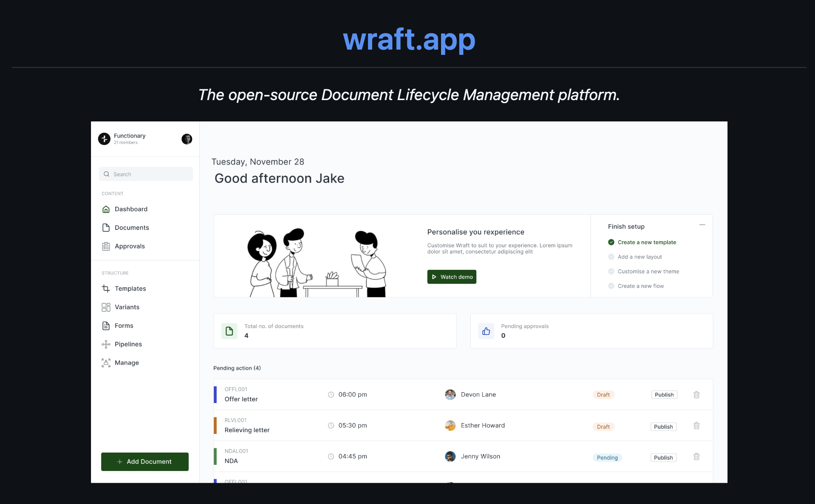Image resolution: width=815 pixels, height=504 pixels.
Task: Click the 'Create a new template' link
Action: pos(647,242)
